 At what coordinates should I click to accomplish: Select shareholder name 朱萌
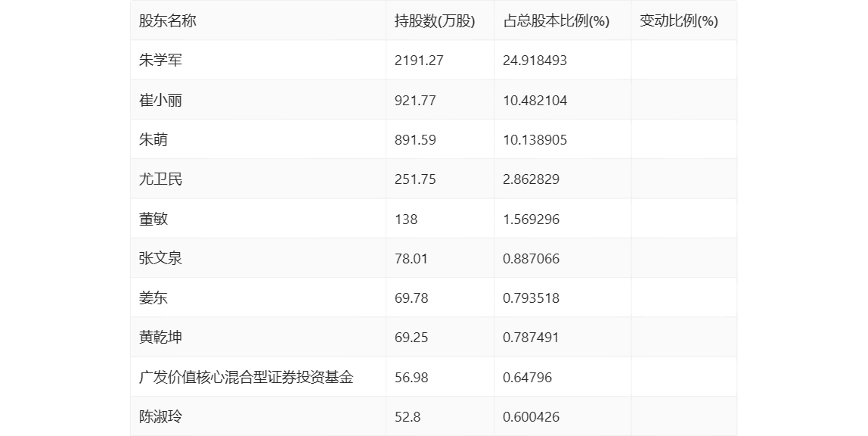coord(153,139)
